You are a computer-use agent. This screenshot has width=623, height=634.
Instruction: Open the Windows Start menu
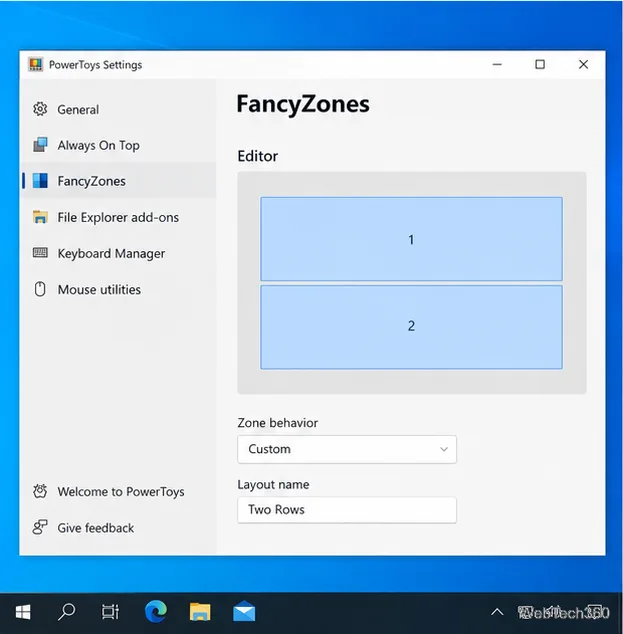(23, 612)
